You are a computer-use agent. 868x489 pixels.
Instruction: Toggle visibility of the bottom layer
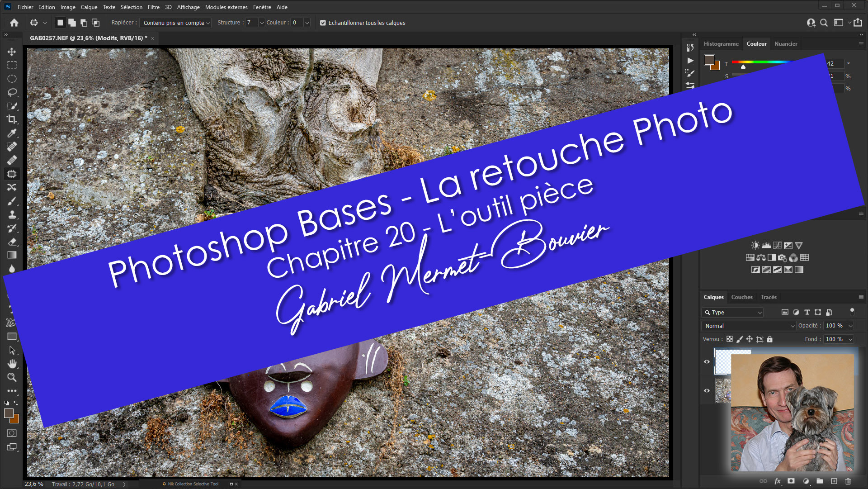(x=707, y=390)
